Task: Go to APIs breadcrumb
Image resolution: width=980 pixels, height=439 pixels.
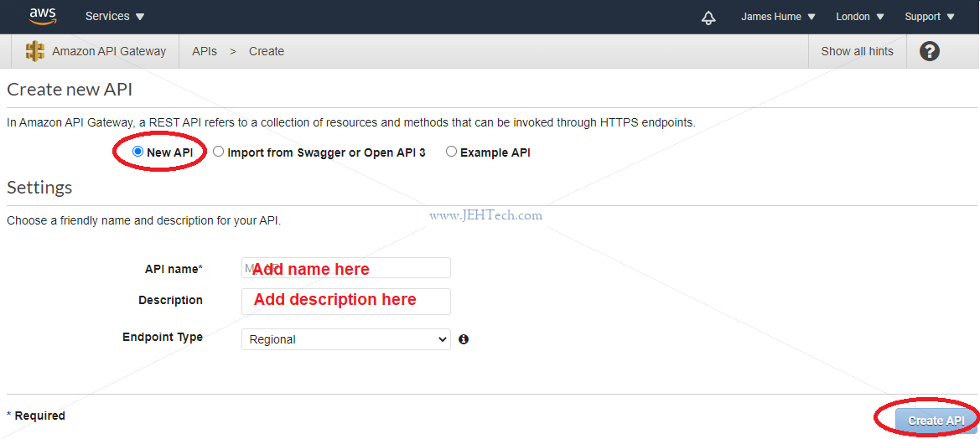Action: click(x=205, y=51)
